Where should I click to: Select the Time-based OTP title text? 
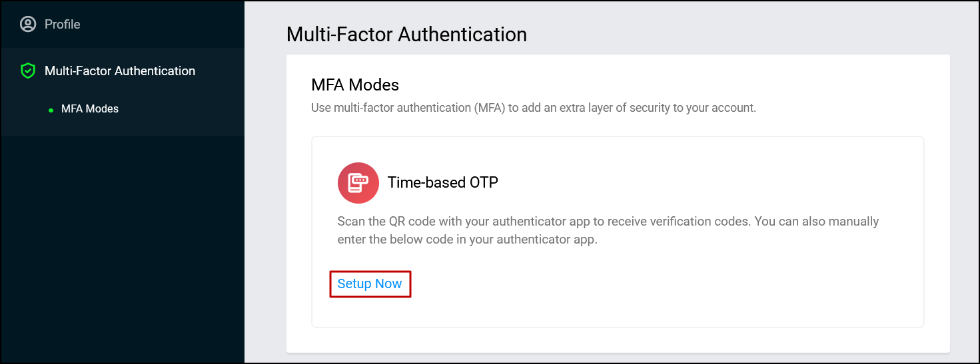click(x=443, y=182)
